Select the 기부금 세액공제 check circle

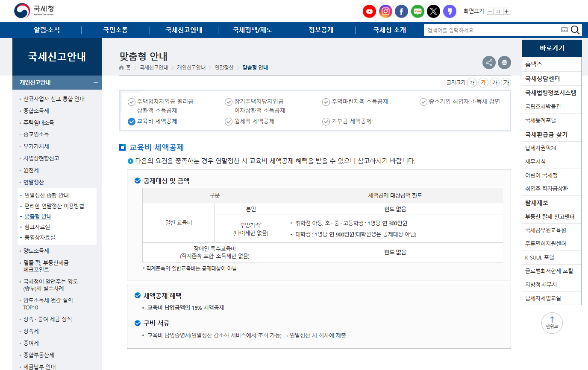point(326,121)
